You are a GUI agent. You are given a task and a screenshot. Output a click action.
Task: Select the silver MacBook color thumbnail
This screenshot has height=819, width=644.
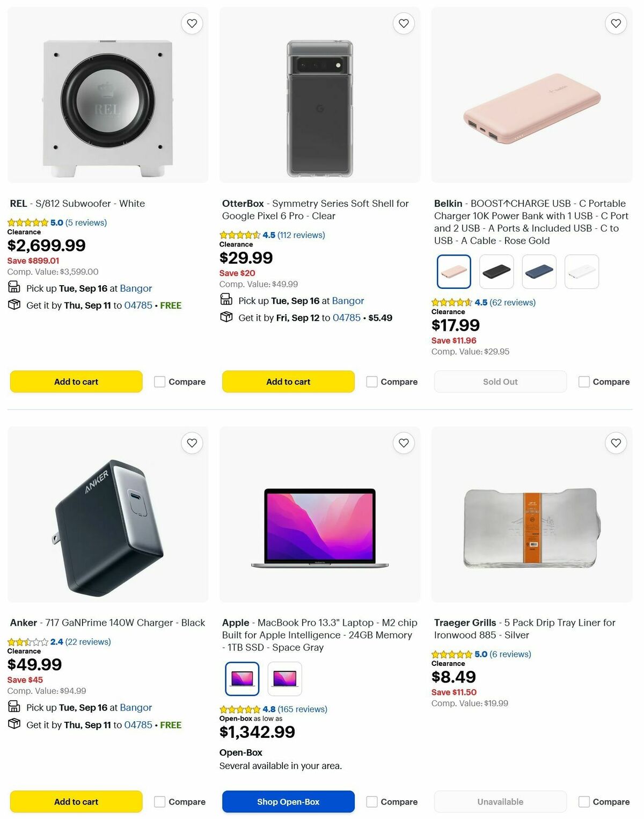coord(284,678)
